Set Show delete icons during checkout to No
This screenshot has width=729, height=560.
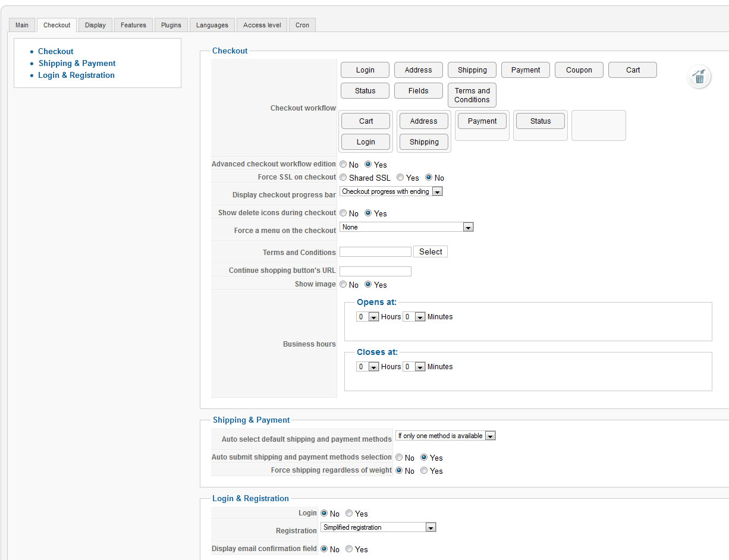tap(343, 213)
